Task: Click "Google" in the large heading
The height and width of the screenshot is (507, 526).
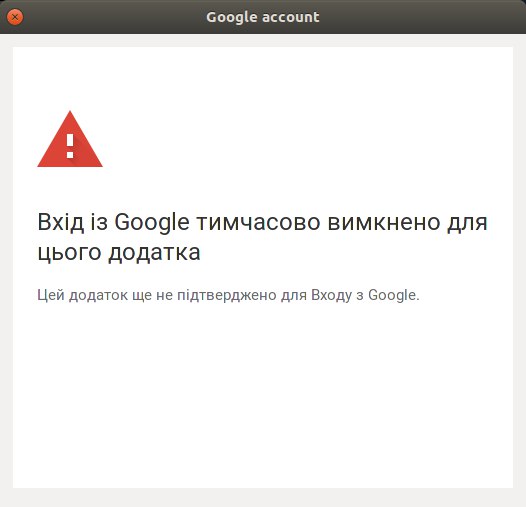Action: coord(152,223)
